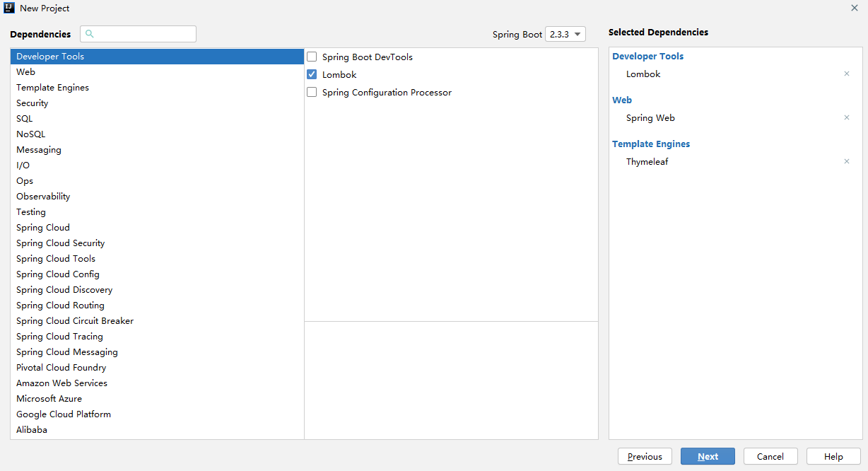The width and height of the screenshot is (868, 471).
Task: Click the search magnifier icon in Dependencies field
Action: [90, 34]
